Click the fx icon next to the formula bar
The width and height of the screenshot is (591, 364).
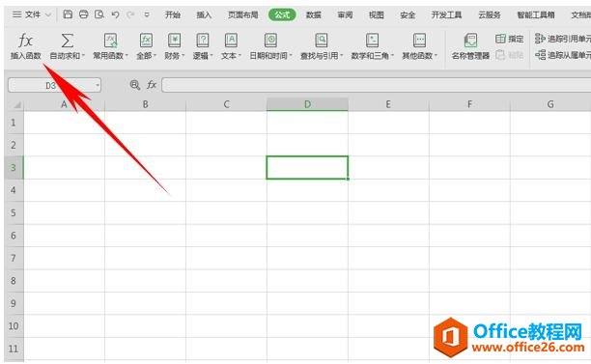pos(152,85)
